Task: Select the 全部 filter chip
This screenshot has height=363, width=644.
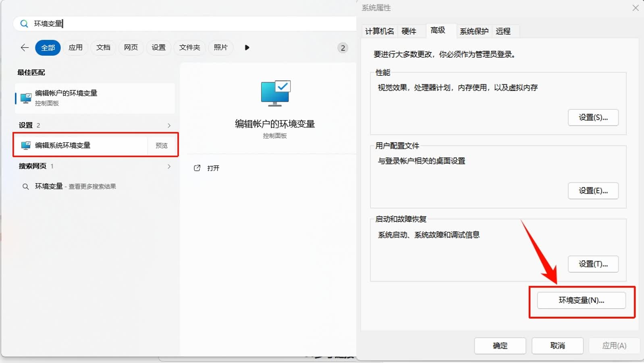Action: coord(48,48)
